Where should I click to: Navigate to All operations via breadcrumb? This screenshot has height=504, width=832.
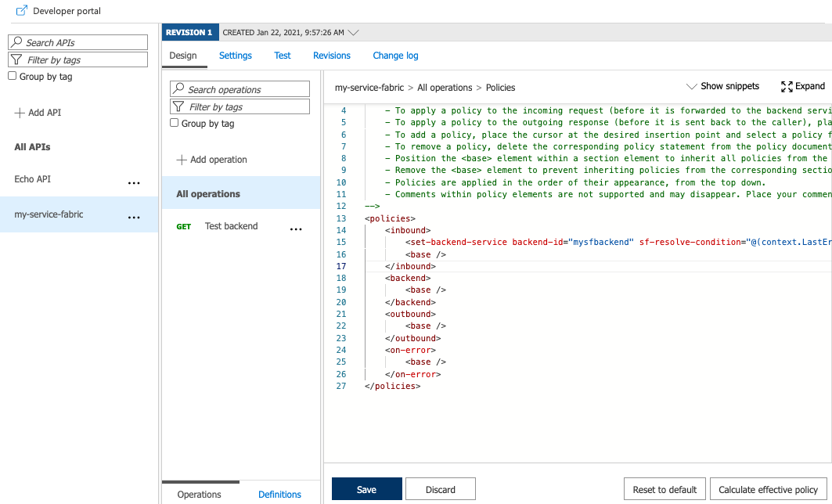(445, 88)
